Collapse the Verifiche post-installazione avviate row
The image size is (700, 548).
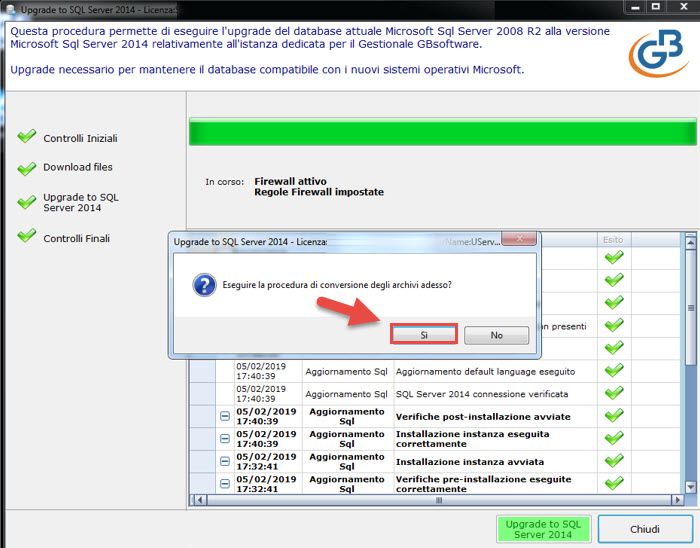(225, 416)
